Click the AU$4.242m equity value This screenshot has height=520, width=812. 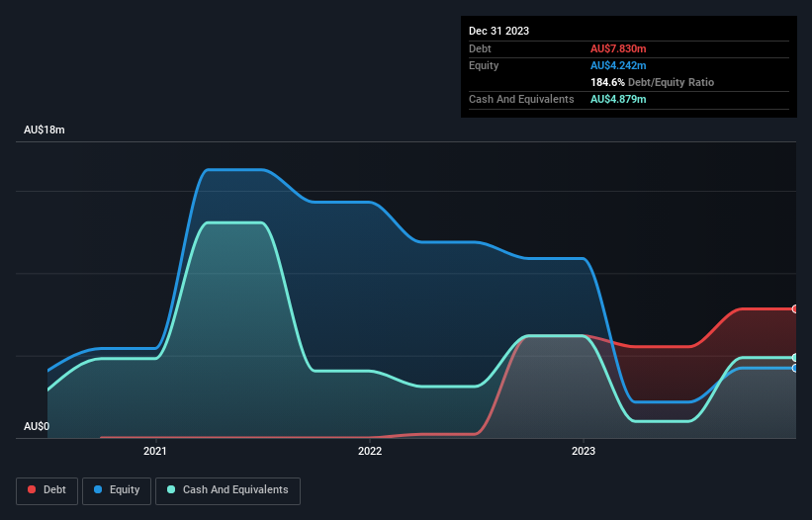coord(618,65)
